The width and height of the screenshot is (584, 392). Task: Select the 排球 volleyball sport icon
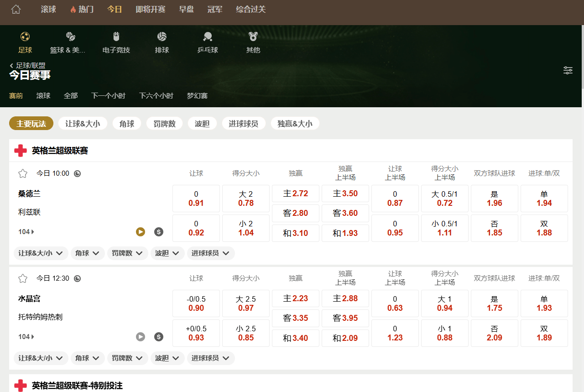coord(162,42)
